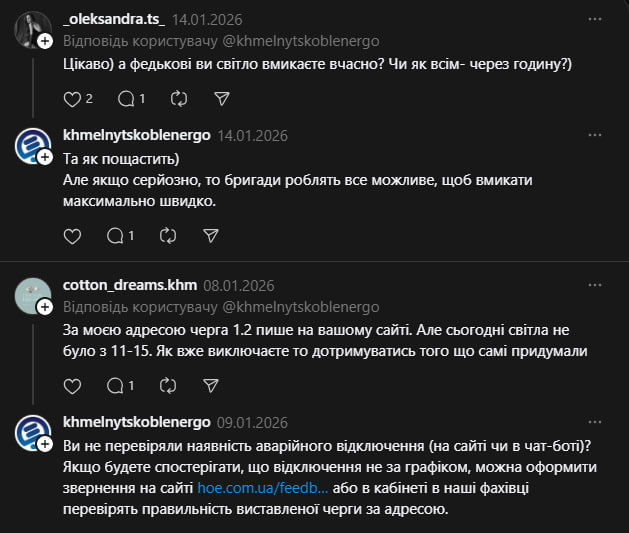Like the 'Та як пощастить' reply

[71, 236]
